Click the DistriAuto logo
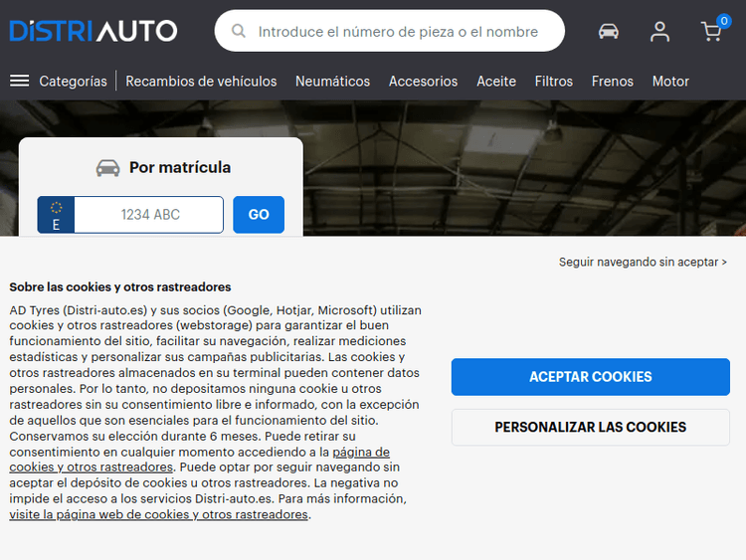 coord(93,31)
